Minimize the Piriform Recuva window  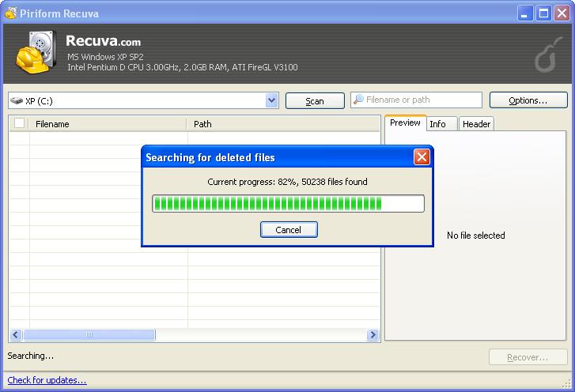point(526,13)
